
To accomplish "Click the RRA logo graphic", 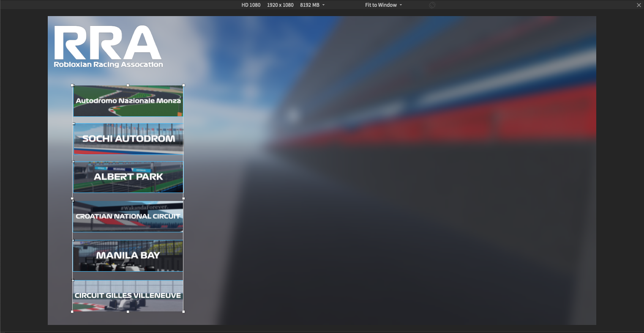I will [x=108, y=42].
